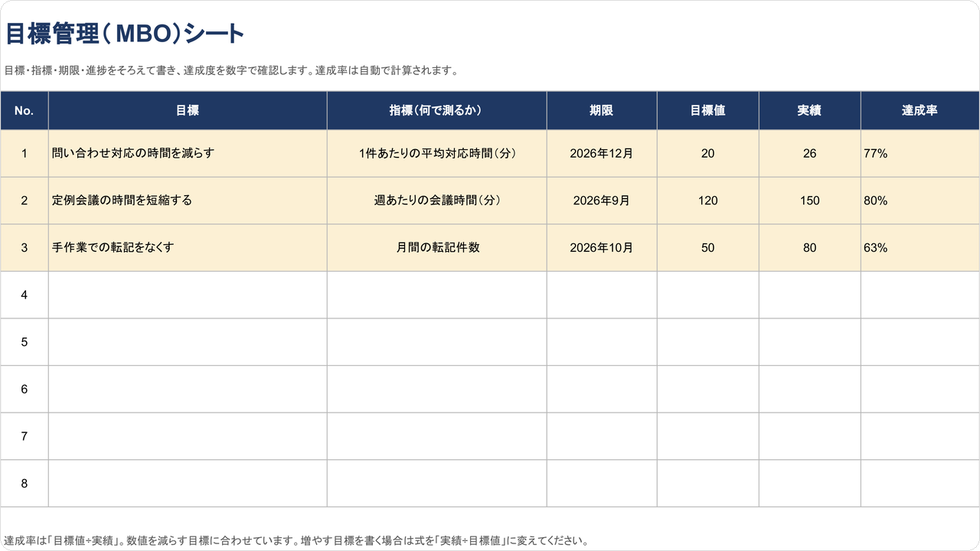The height and width of the screenshot is (551, 980).
Task: Click the deadline '2026年12月'
Action: (602, 153)
